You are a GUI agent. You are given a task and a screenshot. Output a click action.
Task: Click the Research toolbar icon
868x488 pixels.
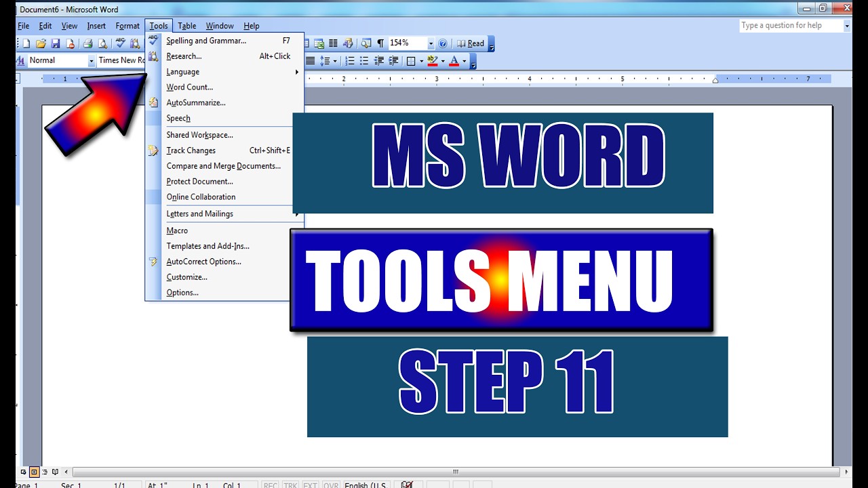pyautogui.click(x=135, y=43)
